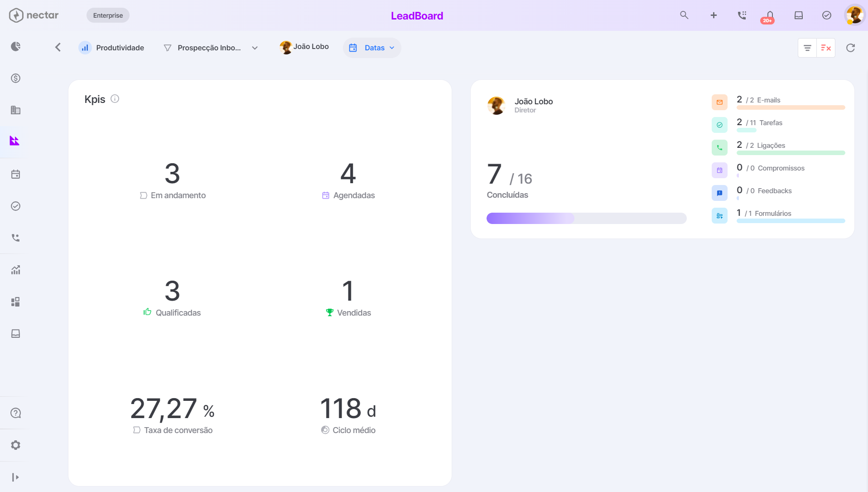This screenshot has height=492, width=868.
Task: Click the Concluídas progress bar
Action: click(x=586, y=218)
